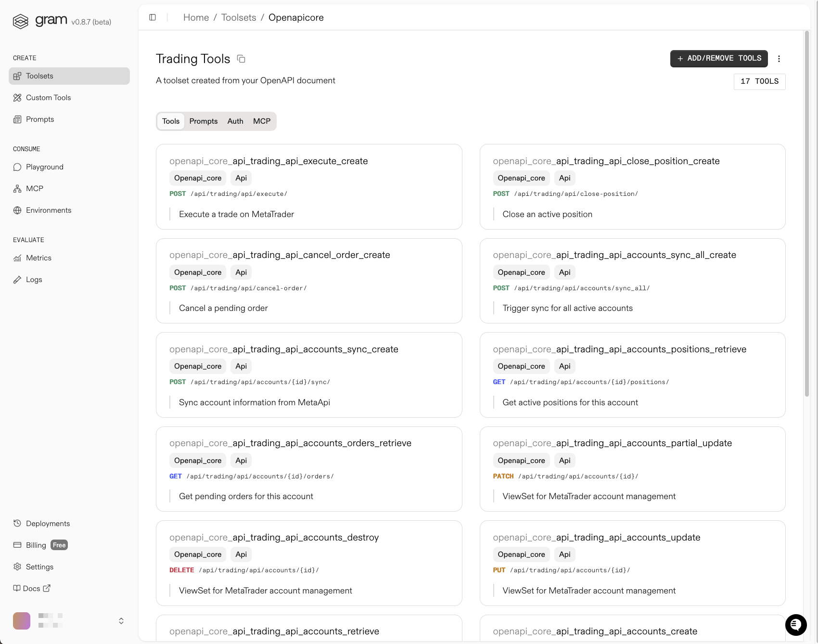Screen dimensions: 818x644
Task: Click the Gram logo icon
Action: [x=21, y=21]
